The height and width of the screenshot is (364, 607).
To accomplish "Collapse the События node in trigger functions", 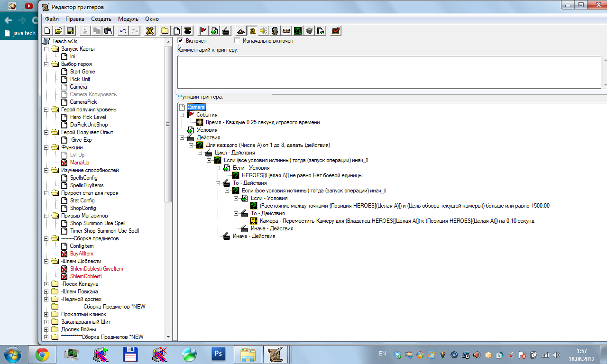I will pyautogui.click(x=182, y=115).
